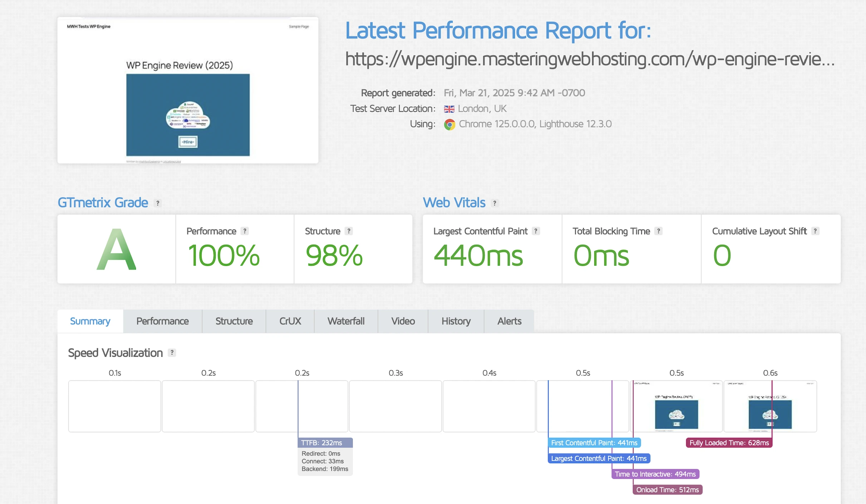
Task: Open the Waterfall tab
Action: pos(346,321)
